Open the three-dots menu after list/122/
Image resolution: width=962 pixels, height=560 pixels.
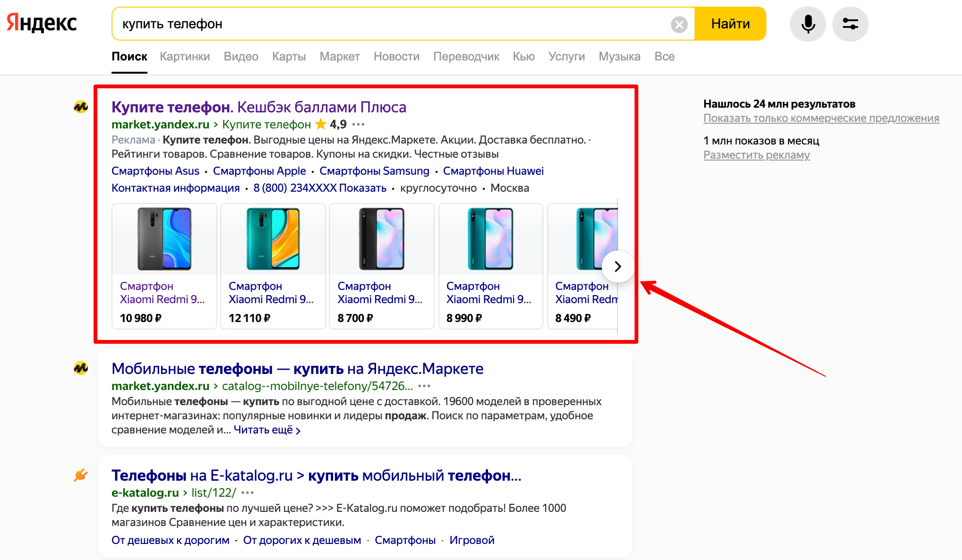(x=248, y=493)
